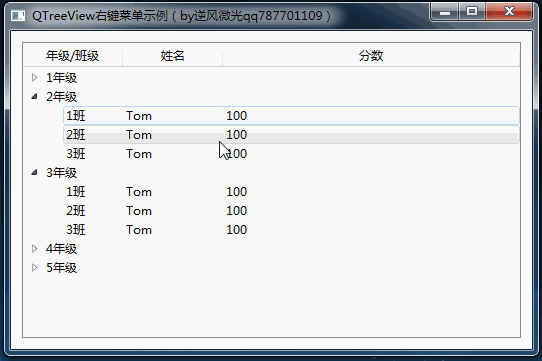542x361 pixels.
Task: Click Tom in 3年级 3班 row
Action: coord(139,230)
